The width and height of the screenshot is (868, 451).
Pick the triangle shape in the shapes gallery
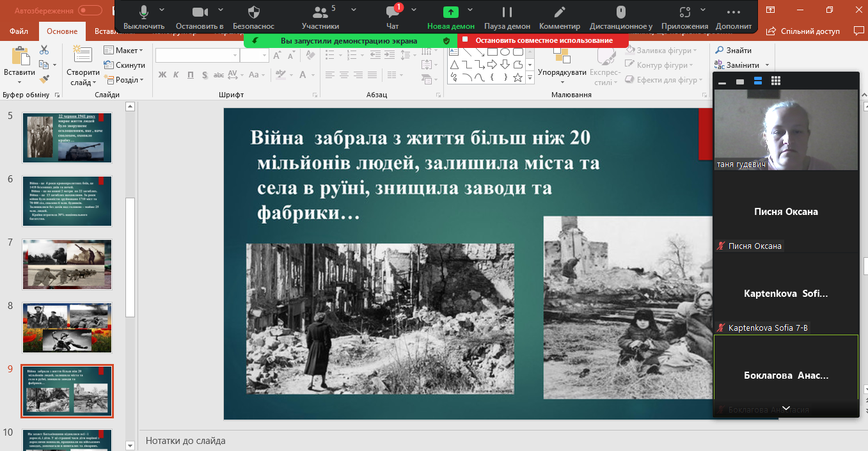pos(454,65)
